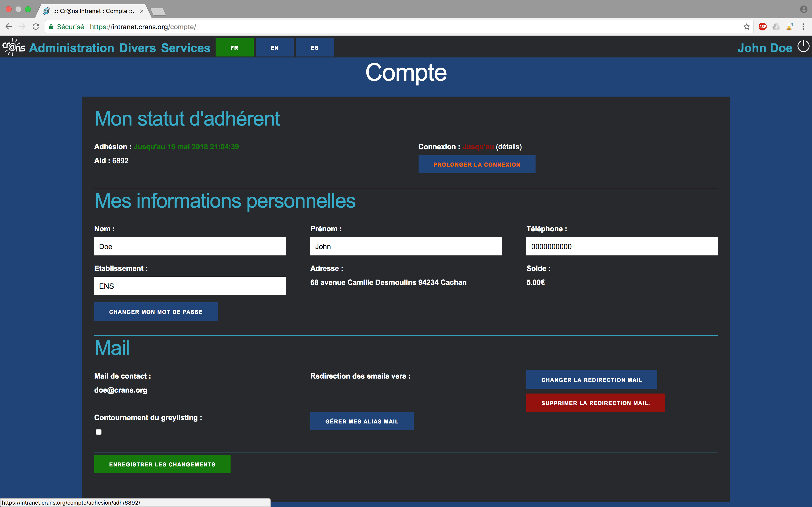
Task: Click the power logout icon
Action: [803, 46]
